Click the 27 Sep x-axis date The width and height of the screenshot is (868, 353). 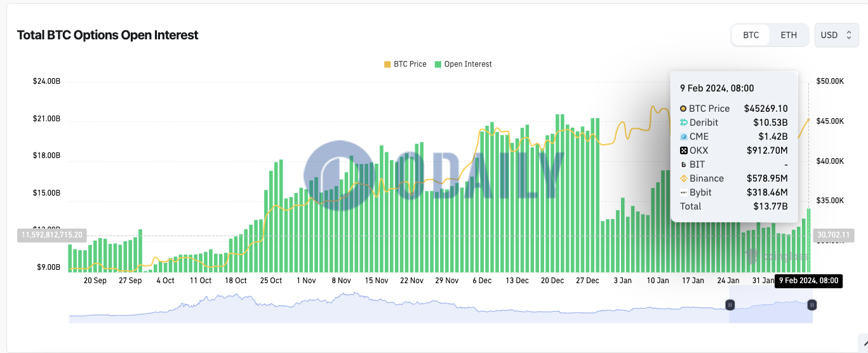click(130, 280)
